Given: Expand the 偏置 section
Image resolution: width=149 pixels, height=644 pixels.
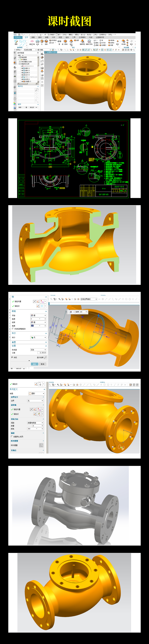Looking at the screenshot, I should [46, 342].
